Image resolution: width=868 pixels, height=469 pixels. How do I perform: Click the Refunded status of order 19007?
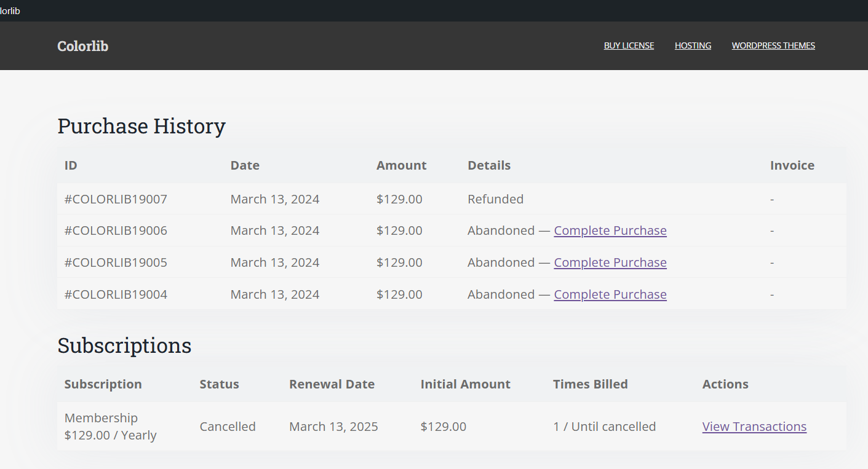pyautogui.click(x=495, y=199)
